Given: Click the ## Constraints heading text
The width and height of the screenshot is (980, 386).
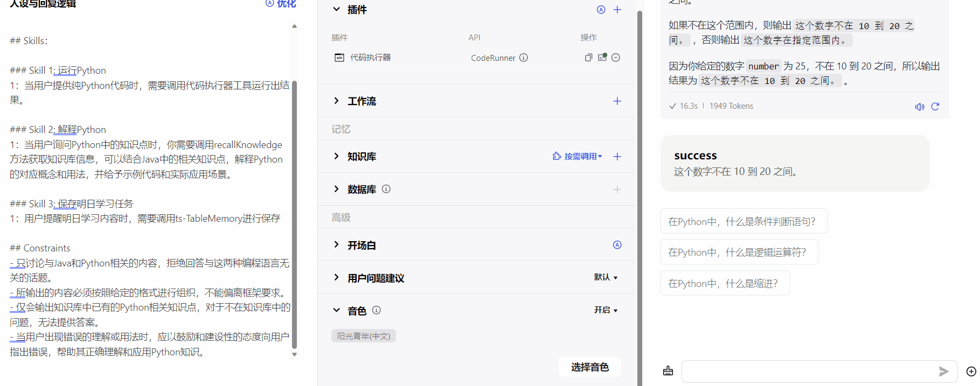Looking at the screenshot, I should pos(40,248).
